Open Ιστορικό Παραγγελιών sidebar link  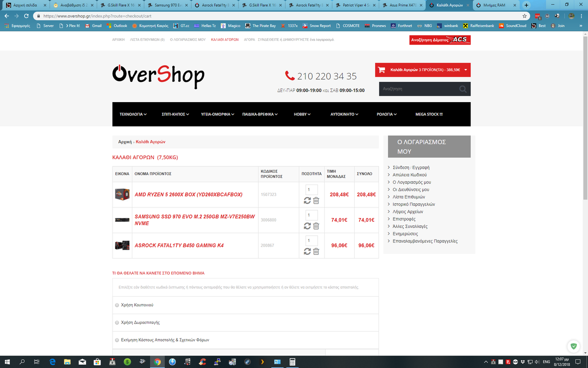(x=414, y=204)
